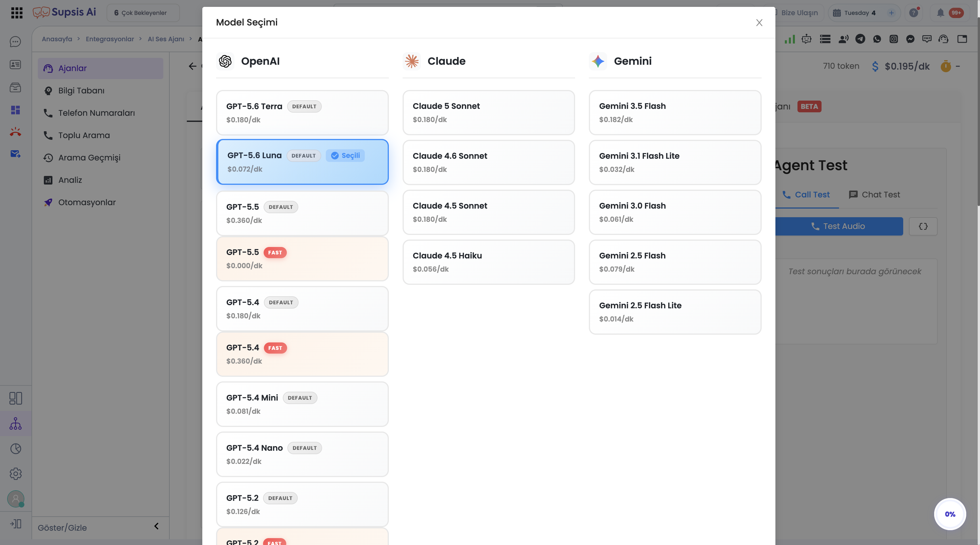Select the GPT-5.4 Fast model card
980x545 pixels.
(x=302, y=354)
